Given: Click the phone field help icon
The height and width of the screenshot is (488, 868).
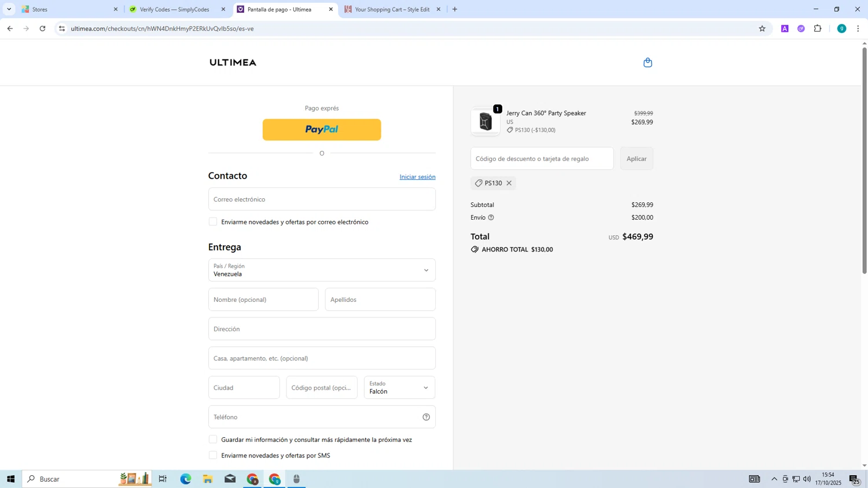Looking at the screenshot, I should pyautogui.click(x=426, y=417).
